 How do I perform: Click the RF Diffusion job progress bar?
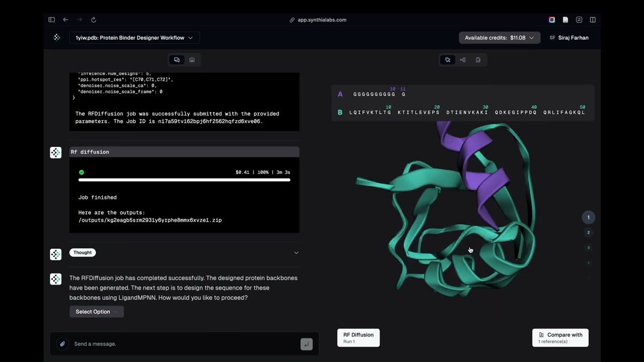pos(184,179)
